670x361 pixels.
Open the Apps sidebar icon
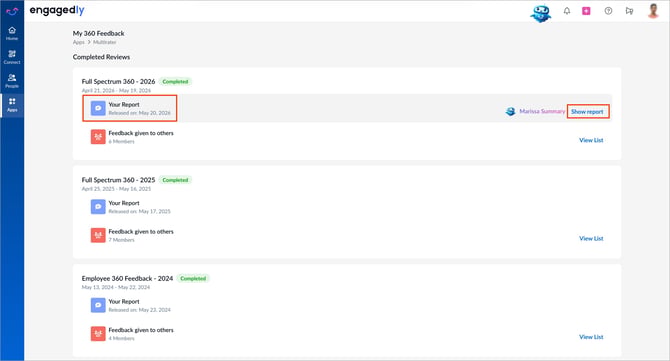(x=12, y=105)
